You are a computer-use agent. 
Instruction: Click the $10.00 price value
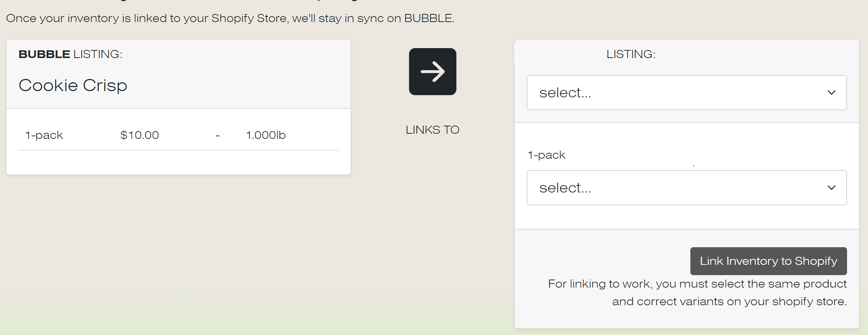[x=139, y=135]
